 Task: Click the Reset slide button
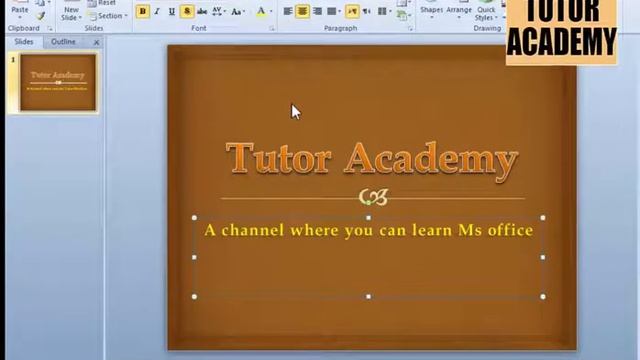pyautogui.click(x=102, y=3)
